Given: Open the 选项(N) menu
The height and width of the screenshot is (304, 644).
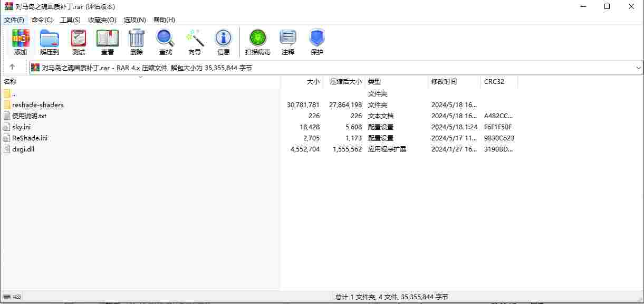Looking at the screenshot, I should (134, 20).
